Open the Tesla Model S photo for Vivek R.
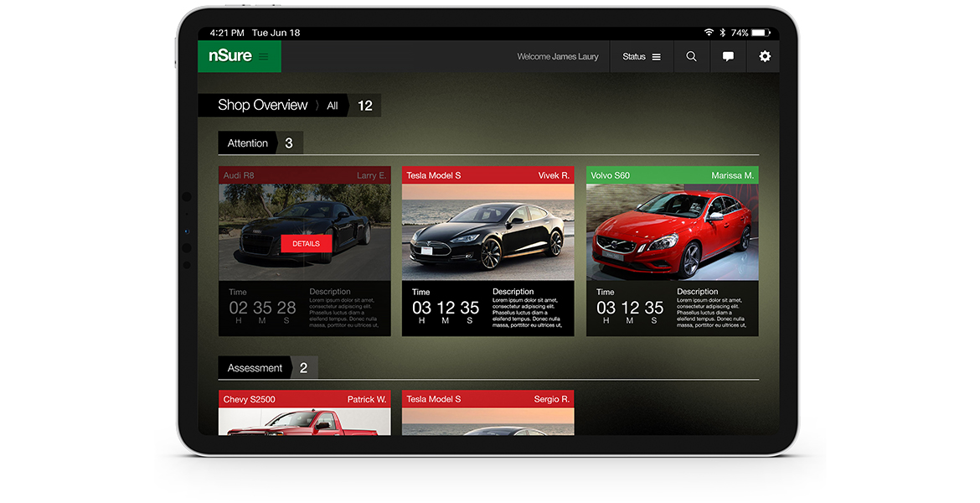This screenshot has width=980, height=503. [x=488, y=232]
